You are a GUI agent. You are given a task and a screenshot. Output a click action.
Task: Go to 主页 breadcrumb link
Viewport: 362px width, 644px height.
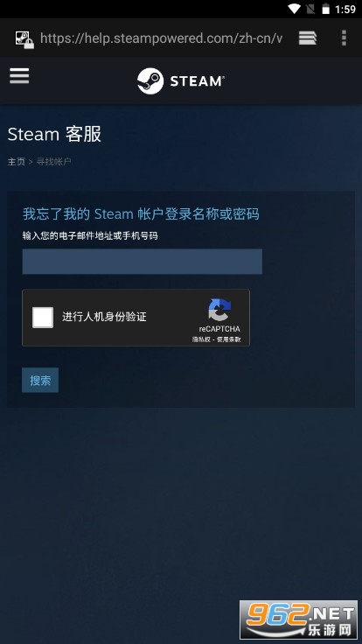[x=17, y=162]
